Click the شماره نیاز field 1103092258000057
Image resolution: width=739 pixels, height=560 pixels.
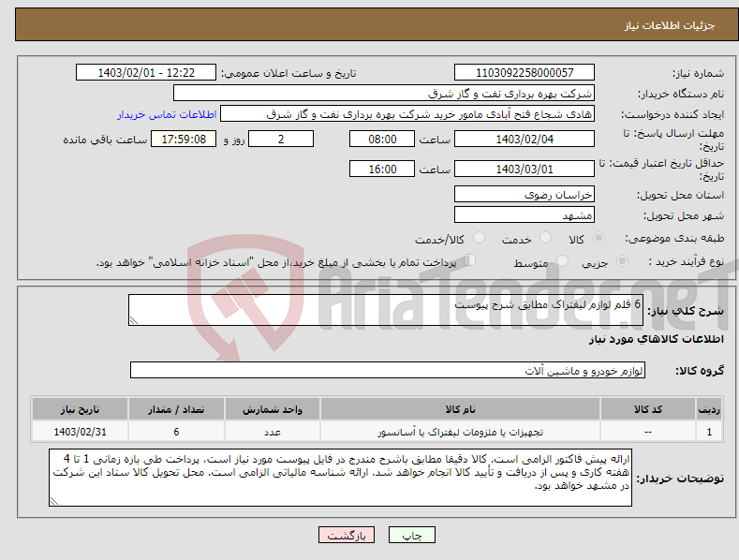525,73
